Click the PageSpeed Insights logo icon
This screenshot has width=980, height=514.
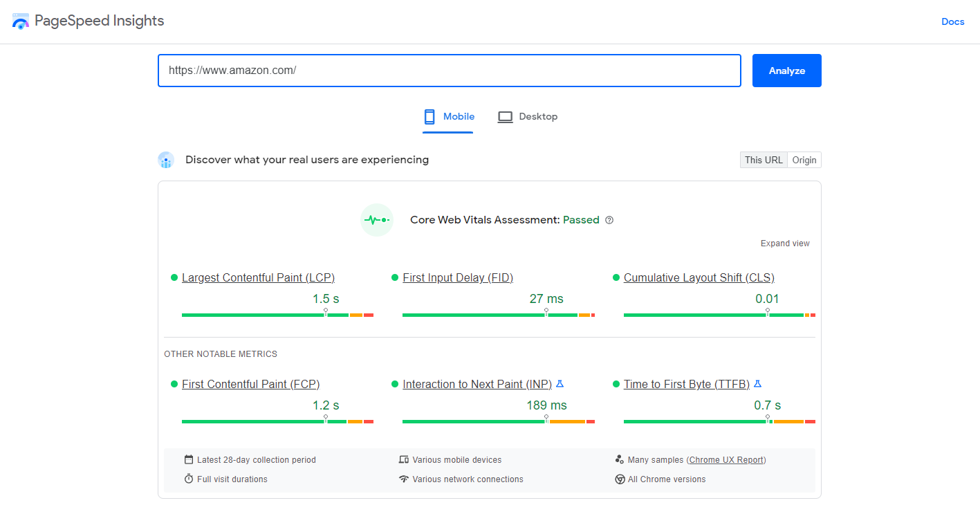click(21, 21)
